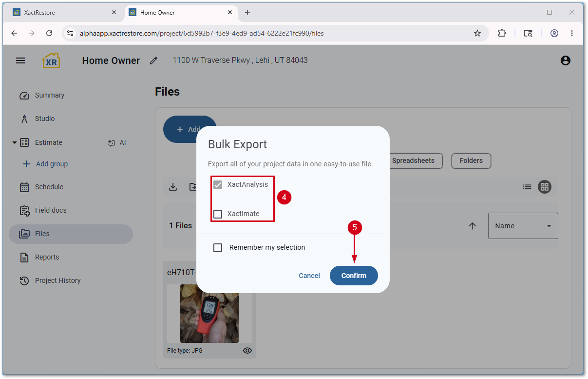Click the 'File type: JPG' label

click(x=185, y=351)
